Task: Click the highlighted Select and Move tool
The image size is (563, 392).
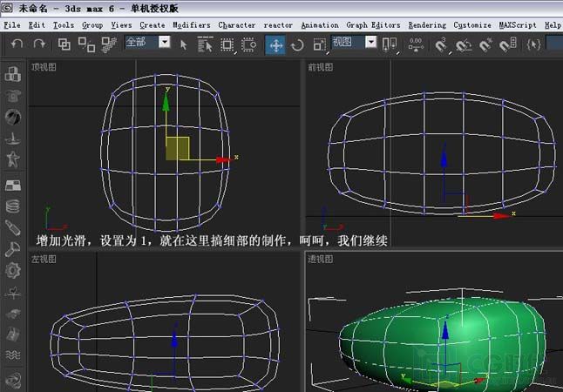Action: [x=275, y=45]
